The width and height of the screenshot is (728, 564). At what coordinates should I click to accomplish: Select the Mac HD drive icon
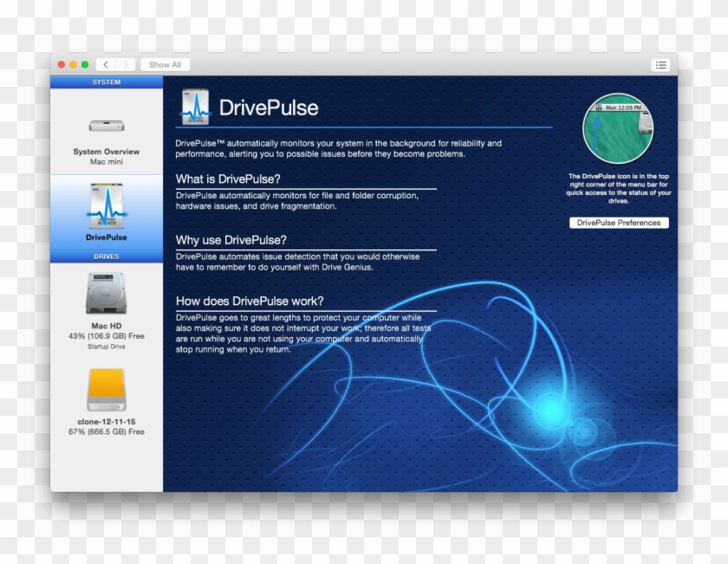[107, 293]
